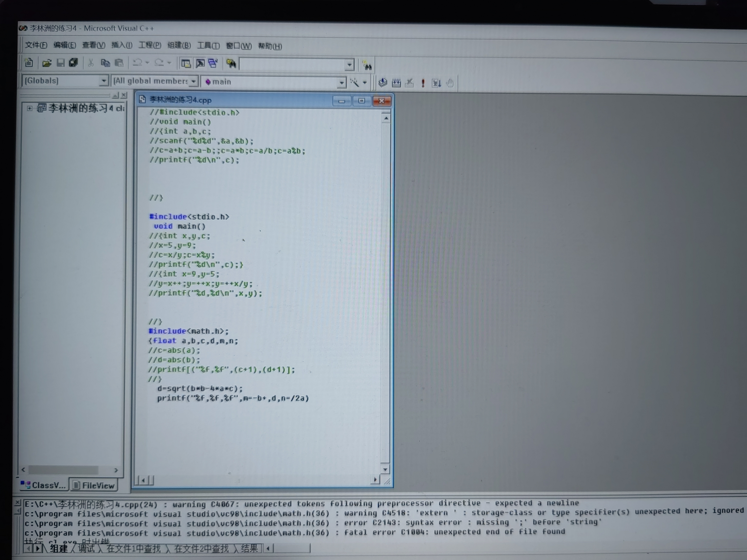Open the Globals class dropdown
747x560 pixels.
104,81
